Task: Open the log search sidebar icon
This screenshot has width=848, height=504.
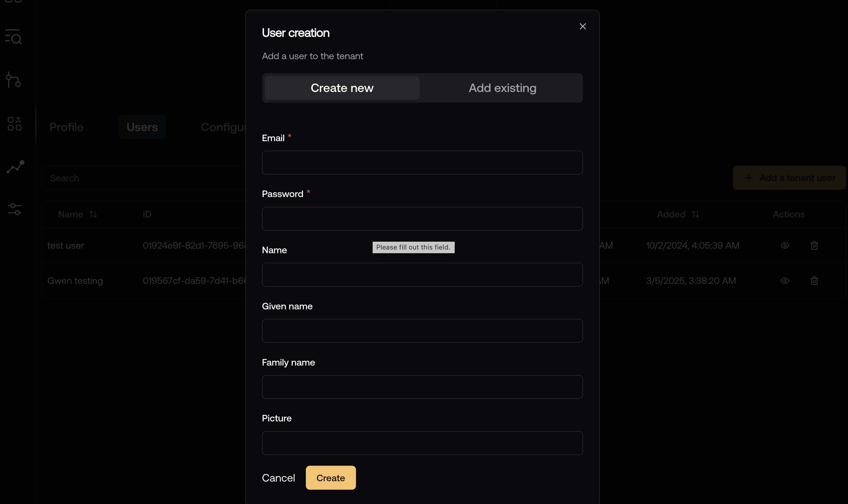Action: 14,37
